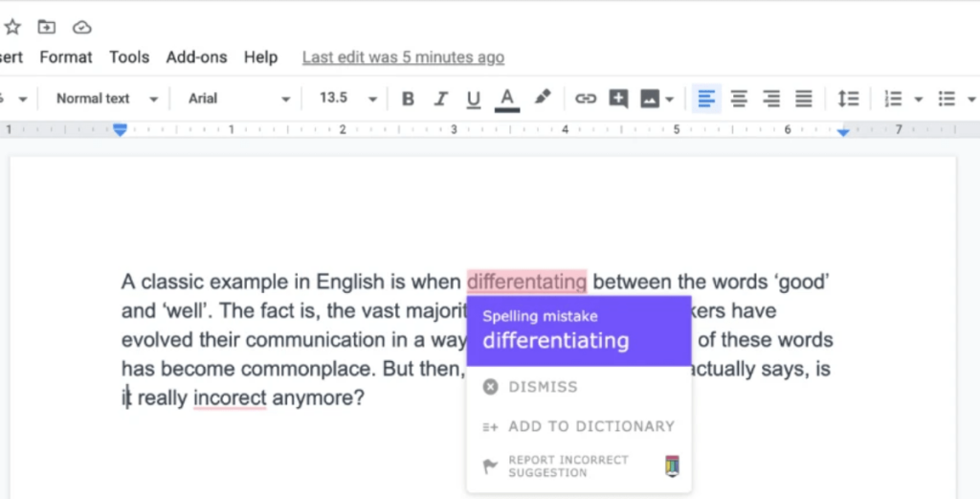Click the insert image icon
Image resolution: width=980 pixels, height=499 pixels.
click(x=650, y=99)
